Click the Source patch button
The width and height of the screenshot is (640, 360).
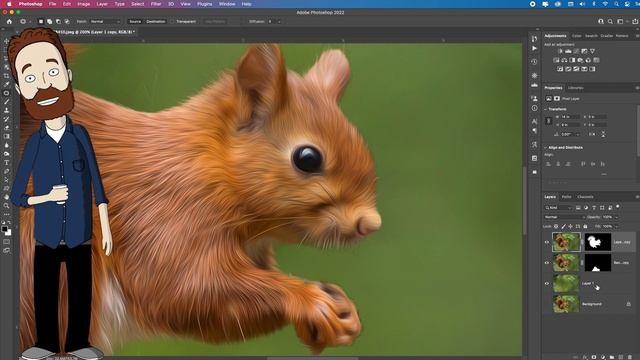pyautogui.click(x=135, y=21)
